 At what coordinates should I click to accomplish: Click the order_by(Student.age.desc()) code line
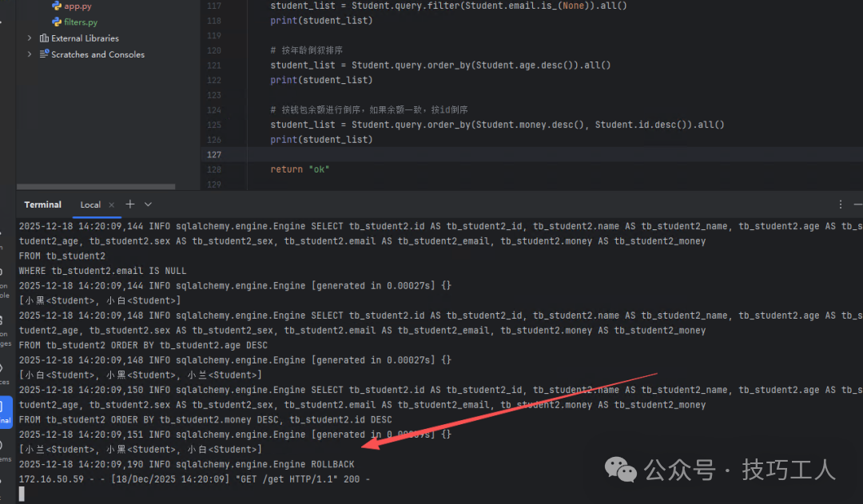440,65
